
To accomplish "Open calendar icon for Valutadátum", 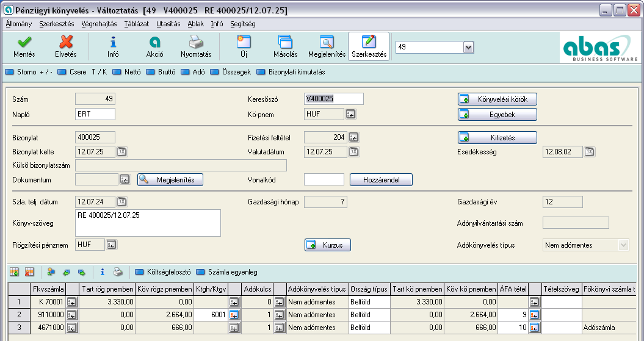I will point(354,152).
